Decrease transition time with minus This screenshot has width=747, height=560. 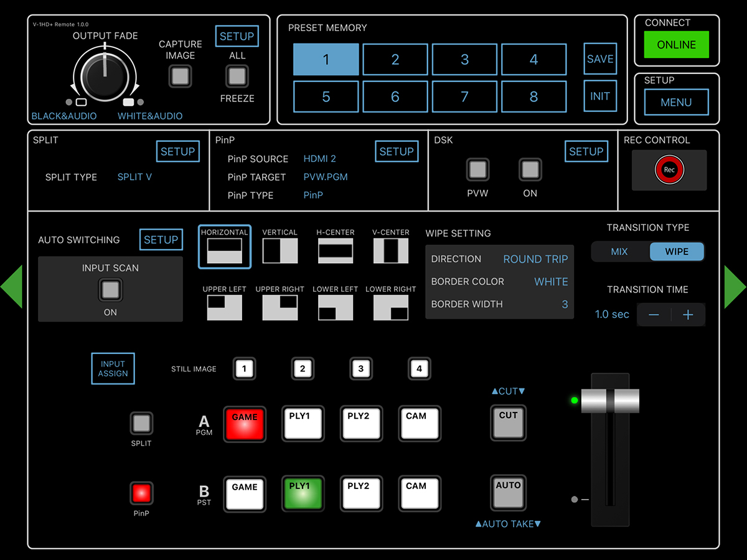(x=654, y=315)
